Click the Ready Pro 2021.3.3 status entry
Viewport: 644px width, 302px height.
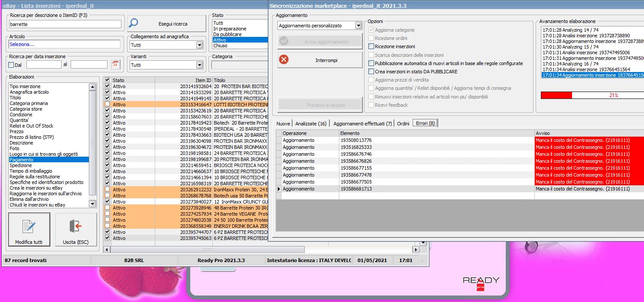coord(221,260)
